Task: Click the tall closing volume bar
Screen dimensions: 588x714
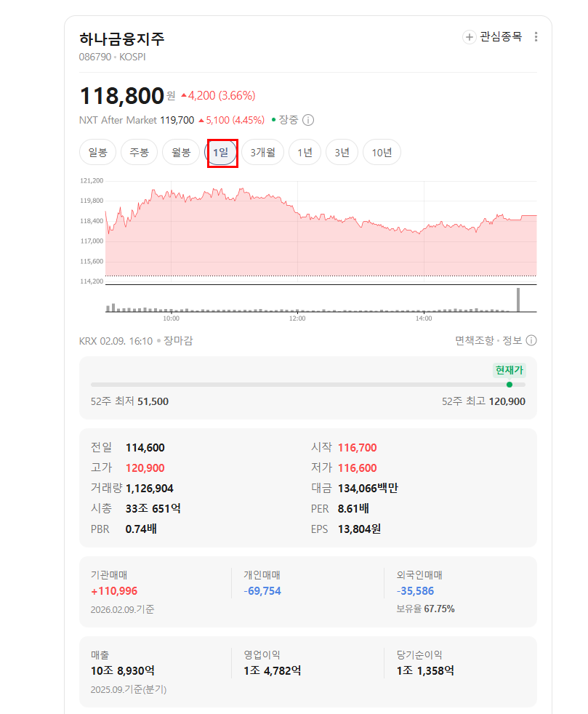Action: pos(518,300)
